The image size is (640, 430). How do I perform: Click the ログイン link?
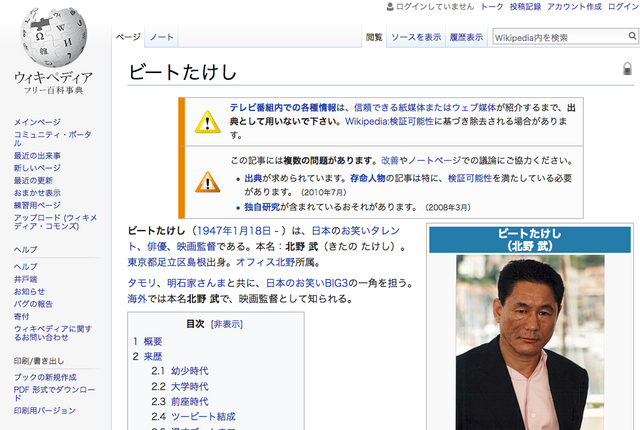pos(624,7)
